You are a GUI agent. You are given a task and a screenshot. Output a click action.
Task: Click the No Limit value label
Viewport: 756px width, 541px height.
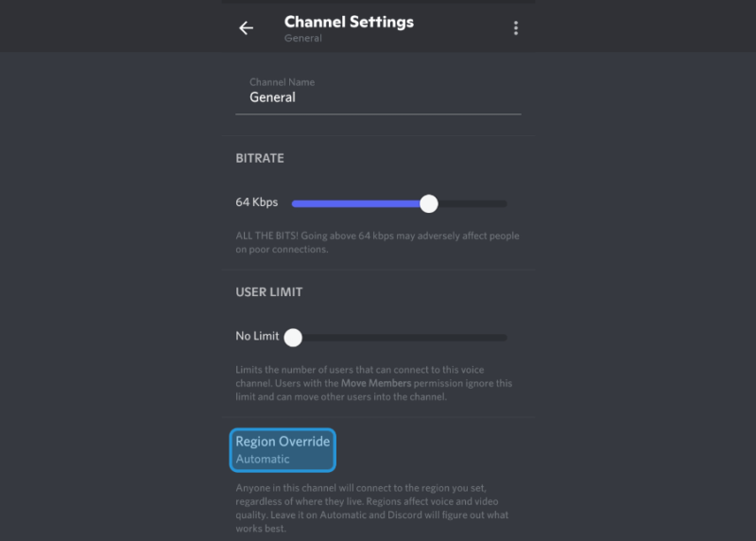click(257, 336)
